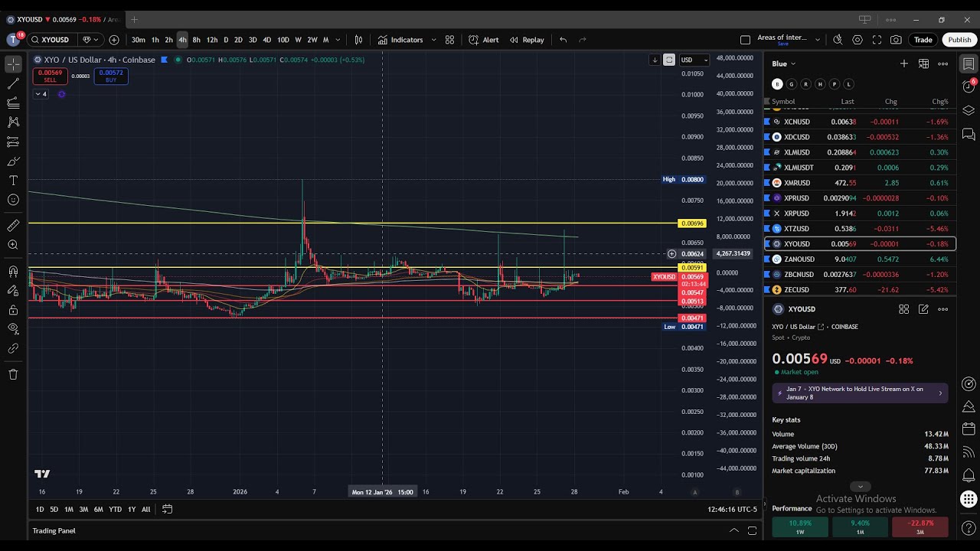Select the text annotation tool
The width and height of the screenshot is (980, 551).
[13, 181]
